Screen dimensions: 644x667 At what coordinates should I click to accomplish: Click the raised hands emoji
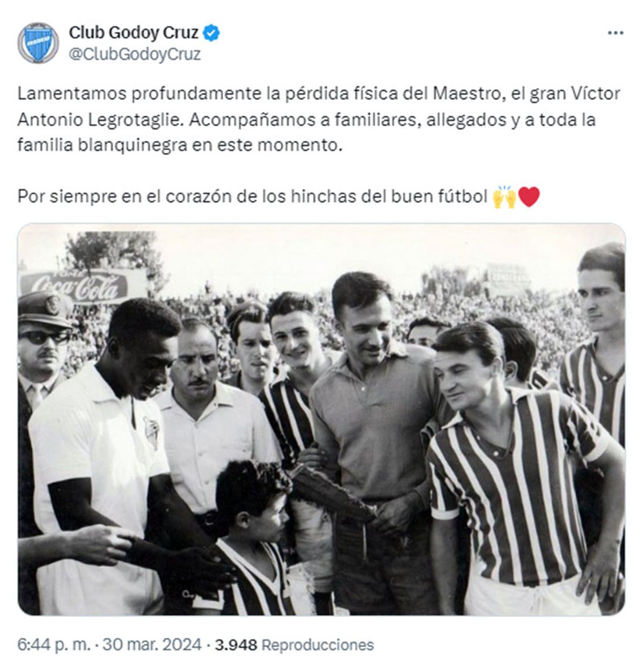[x=504, y=197]
